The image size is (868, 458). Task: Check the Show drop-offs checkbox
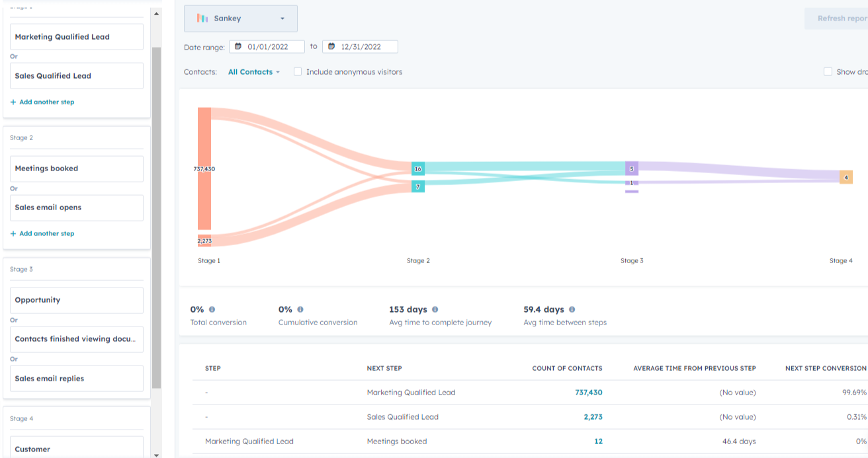pos(827,71)
